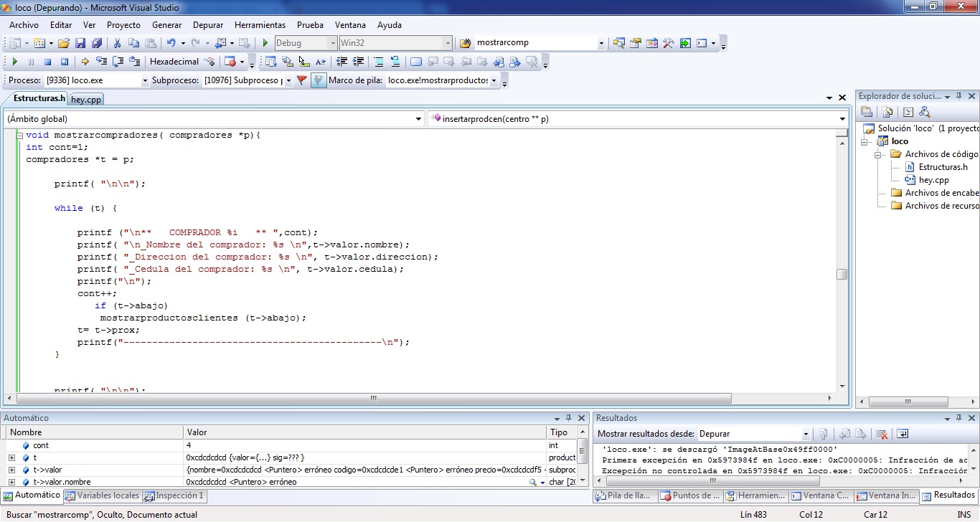Click the Save All icon

(96, 44)
